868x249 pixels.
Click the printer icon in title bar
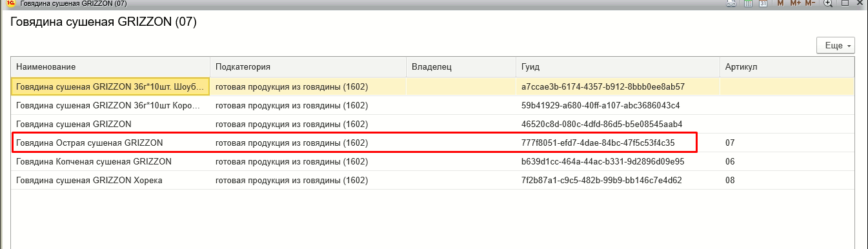(731, 3)
